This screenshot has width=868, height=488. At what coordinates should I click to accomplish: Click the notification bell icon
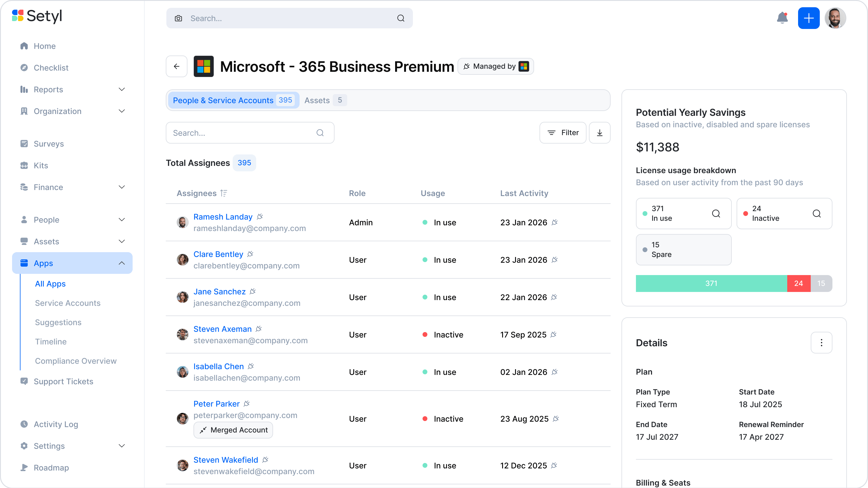(x=782, y=18)
